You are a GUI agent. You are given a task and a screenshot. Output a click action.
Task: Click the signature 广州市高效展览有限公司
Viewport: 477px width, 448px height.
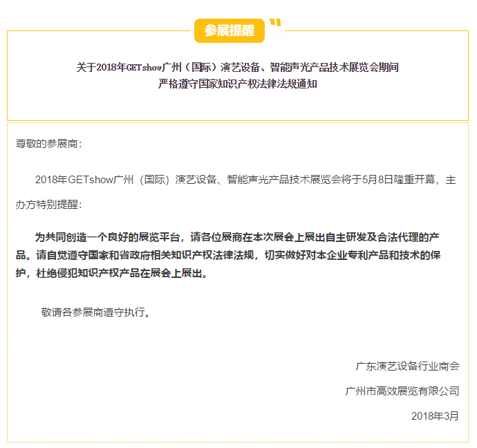coord(402,391)
